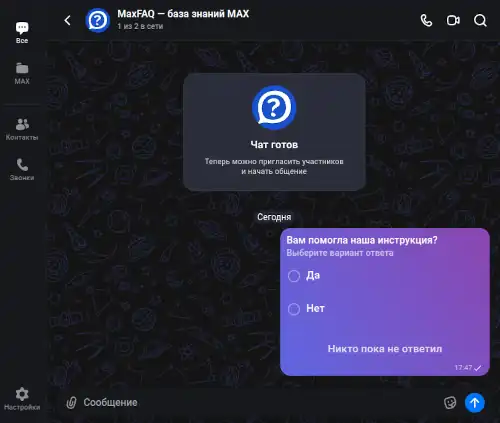Attach a file with the paperclip icon
The width and height of the screenshot is (500, 423).
(71, 402)
